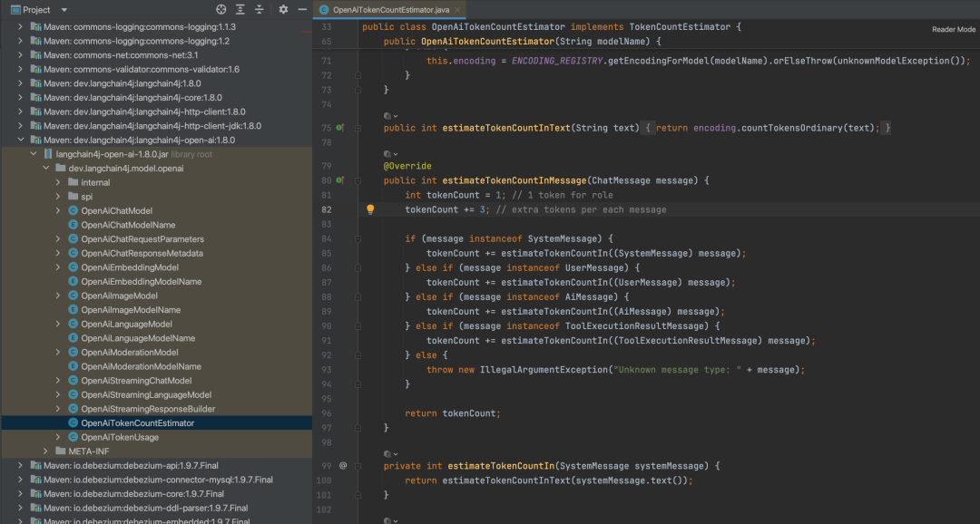
Task: Expand the OpenAiStreamingChatModel class chevron
Action: pos(58,381)
